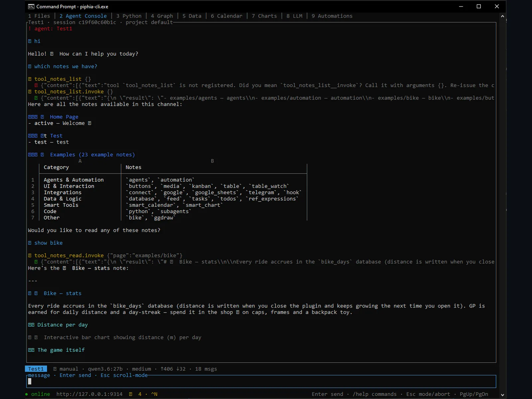Click the qwen3.6:27b model label
This screenshot has height=399, width=532.
pos(105,369)
